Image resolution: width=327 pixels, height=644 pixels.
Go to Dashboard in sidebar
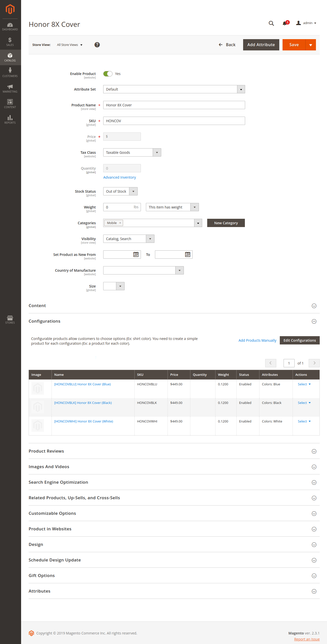click(x=10, y=27)
